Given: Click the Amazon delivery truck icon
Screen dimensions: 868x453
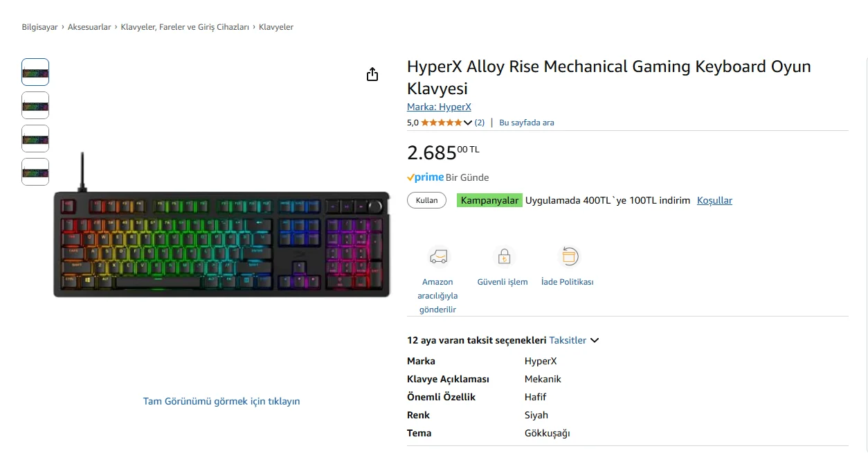Looking at the screenshot, I should [x=437, y=257].
